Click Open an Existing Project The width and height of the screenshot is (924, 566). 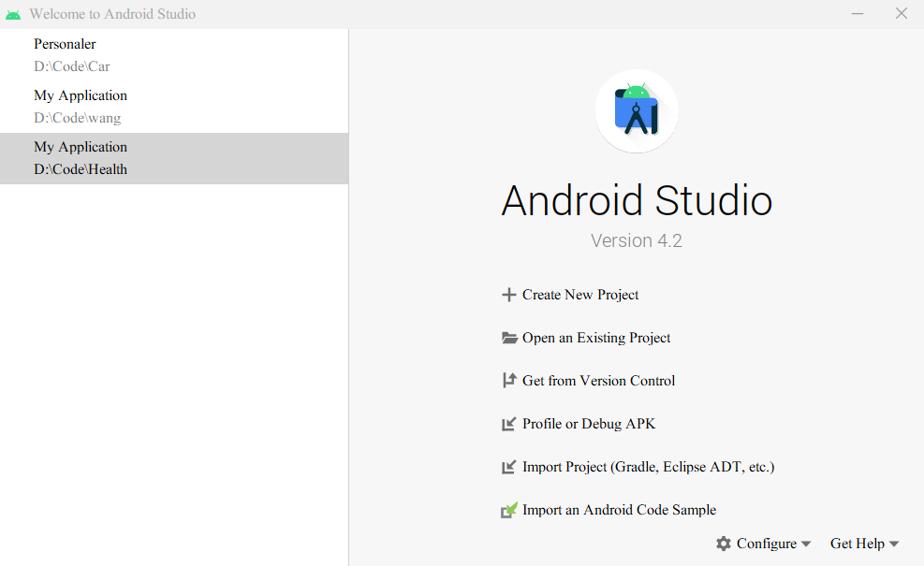[x=596, y=338]
